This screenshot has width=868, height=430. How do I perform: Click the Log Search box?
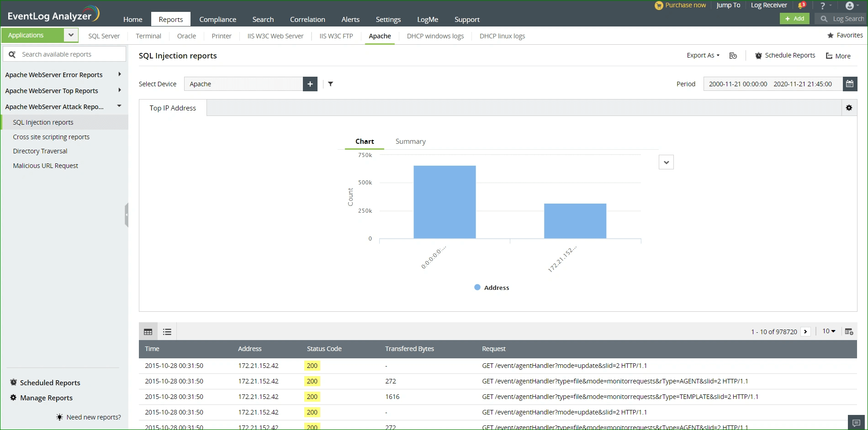coord(840,19)
